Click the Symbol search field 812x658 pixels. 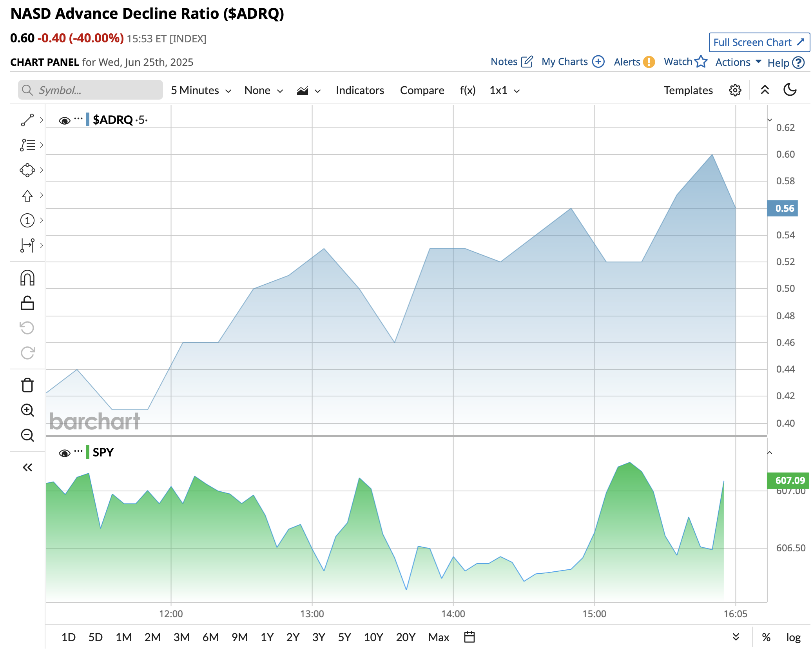[91, 90]
